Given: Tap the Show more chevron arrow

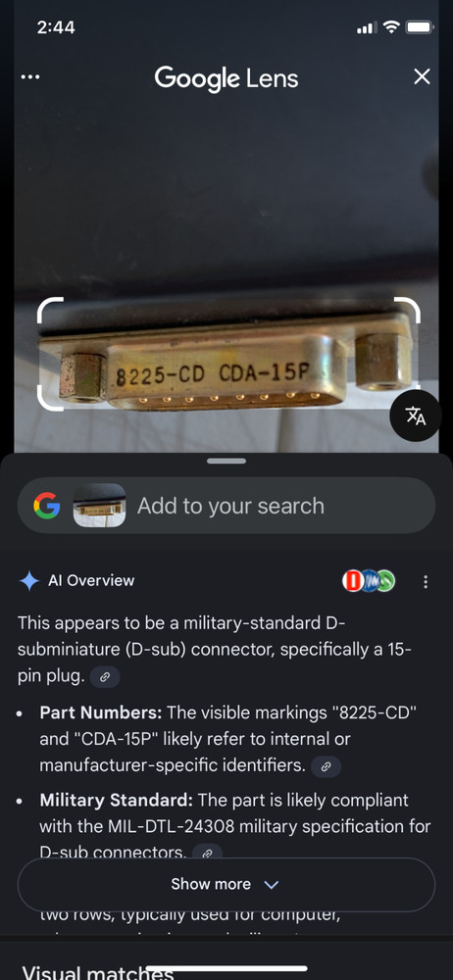Looking at the screenshot, I should click(271, 884).
